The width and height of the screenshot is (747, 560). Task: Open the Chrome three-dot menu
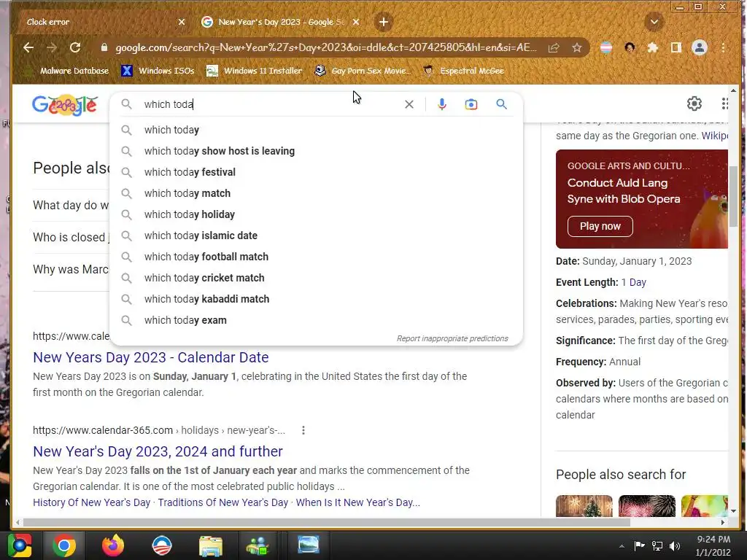point(723,47)
